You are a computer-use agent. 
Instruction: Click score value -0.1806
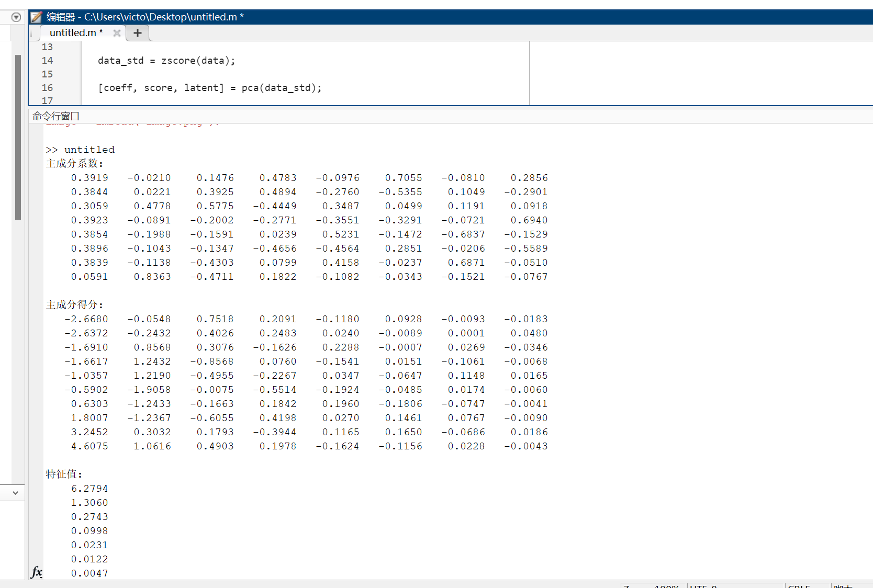click(400, 404)
